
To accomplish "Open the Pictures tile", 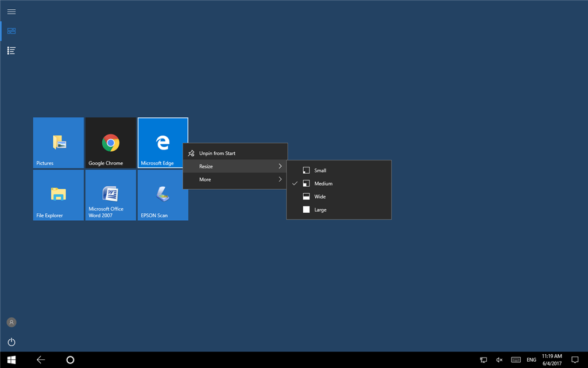I will tap(58, 143).
